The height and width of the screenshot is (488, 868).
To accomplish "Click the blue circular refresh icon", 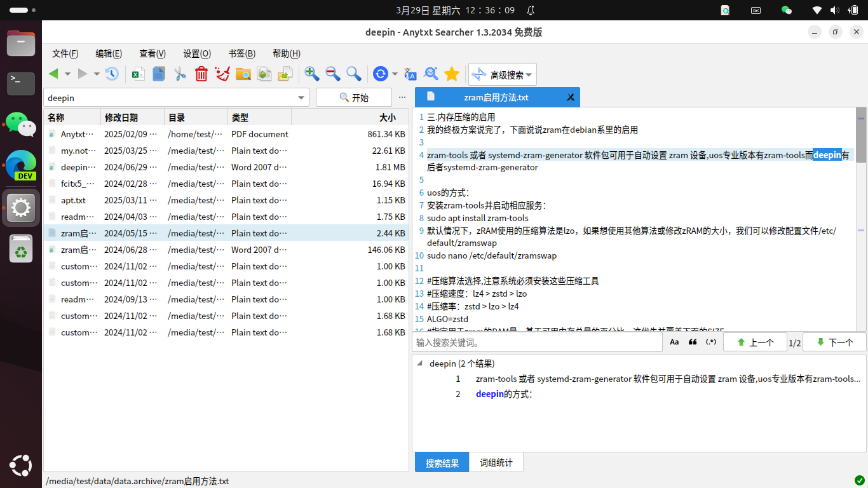I will pos(380,74).
